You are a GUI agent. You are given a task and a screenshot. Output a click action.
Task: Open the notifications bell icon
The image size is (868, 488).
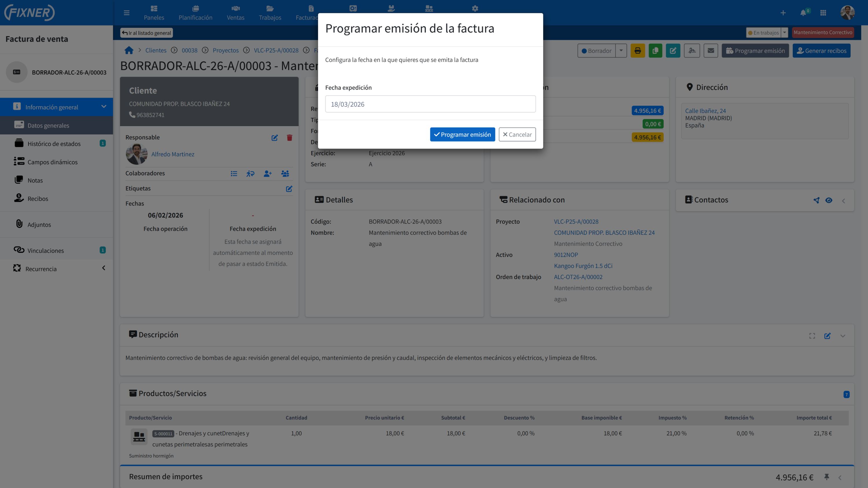click(803, 13)
